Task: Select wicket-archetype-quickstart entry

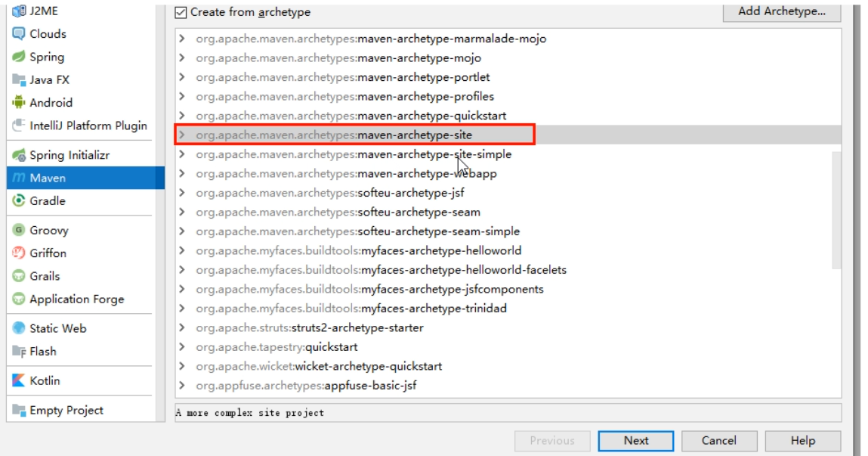Action: tap(319, 366)
